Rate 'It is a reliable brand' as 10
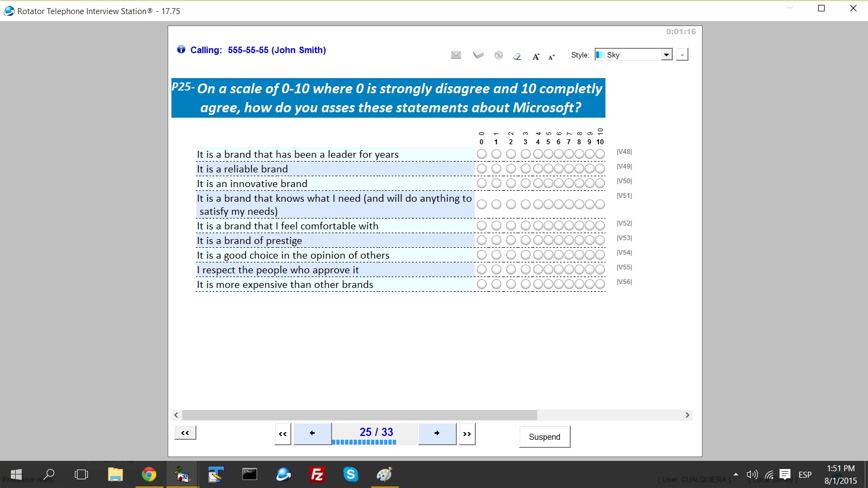Image resolution: width=868 pixels, height=488 pixels. [600, 169]
